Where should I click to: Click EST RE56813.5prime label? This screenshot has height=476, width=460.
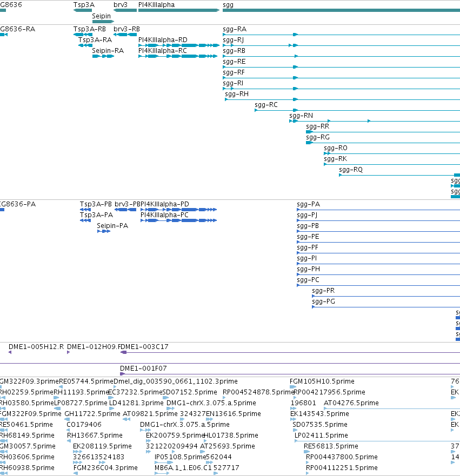point(331,446)
